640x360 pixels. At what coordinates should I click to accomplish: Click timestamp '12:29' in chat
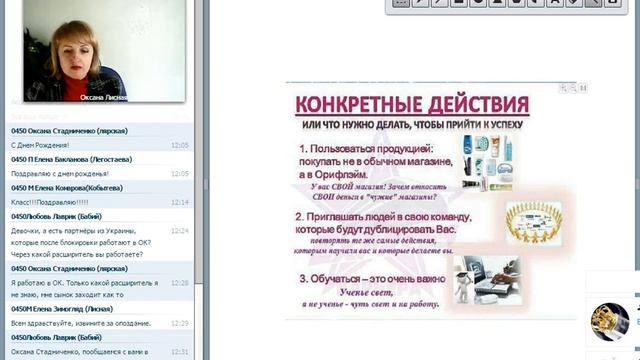[x=180, y=323]
